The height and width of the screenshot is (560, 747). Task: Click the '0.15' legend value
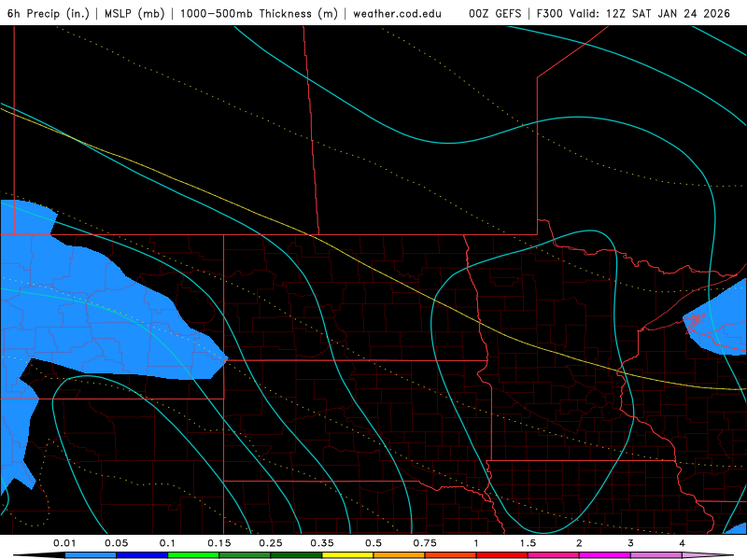point(219,543)
